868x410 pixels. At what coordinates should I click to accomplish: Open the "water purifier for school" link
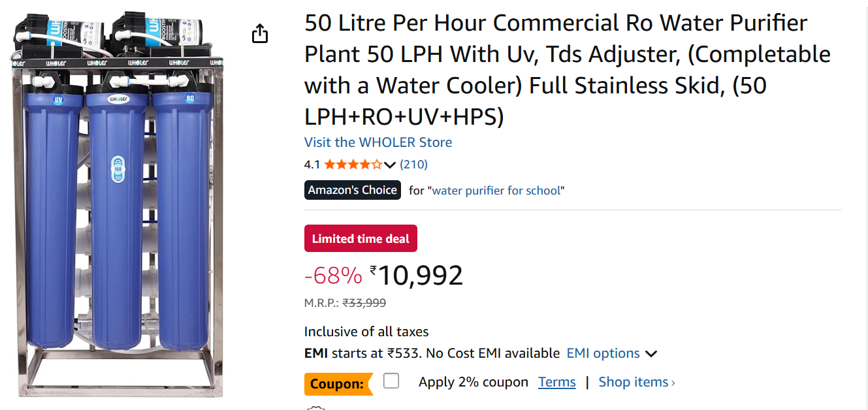(498, 191)
